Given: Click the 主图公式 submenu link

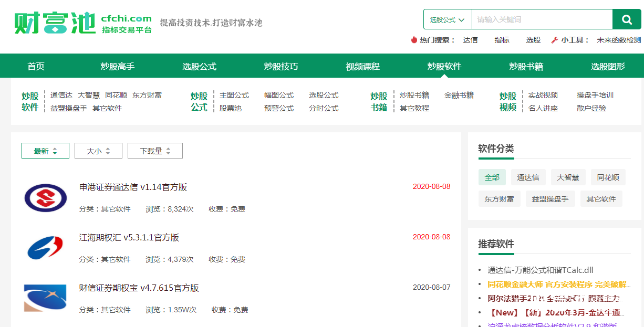Looking at the screenshot, I should (x=234, y=96).
